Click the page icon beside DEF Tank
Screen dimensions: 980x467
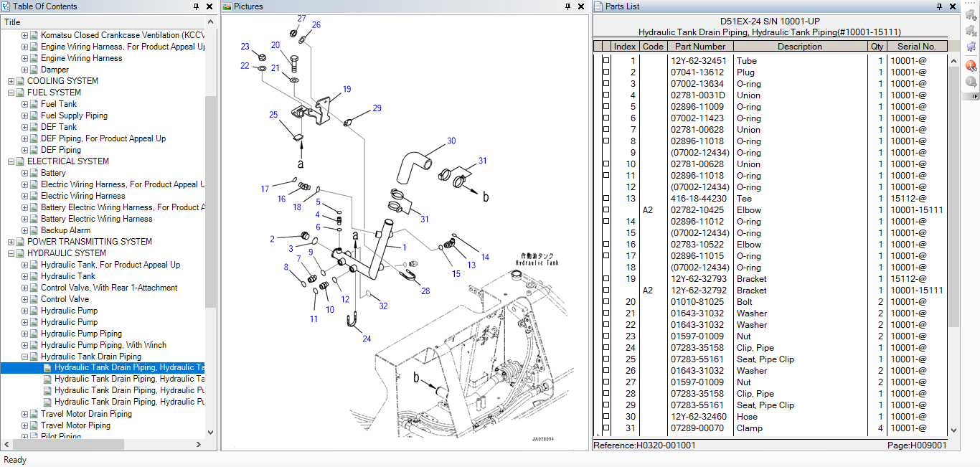pyautogui.click(x=34, y=127)
